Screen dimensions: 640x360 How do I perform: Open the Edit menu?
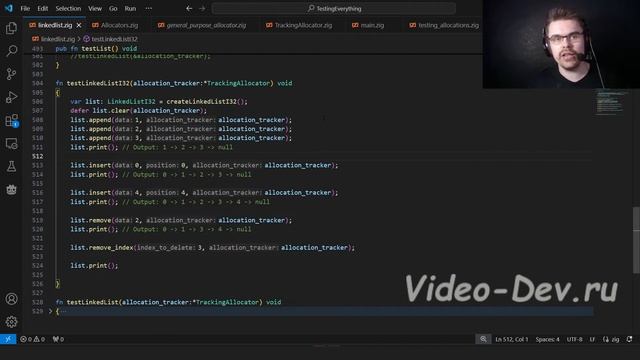coord(42,8)
